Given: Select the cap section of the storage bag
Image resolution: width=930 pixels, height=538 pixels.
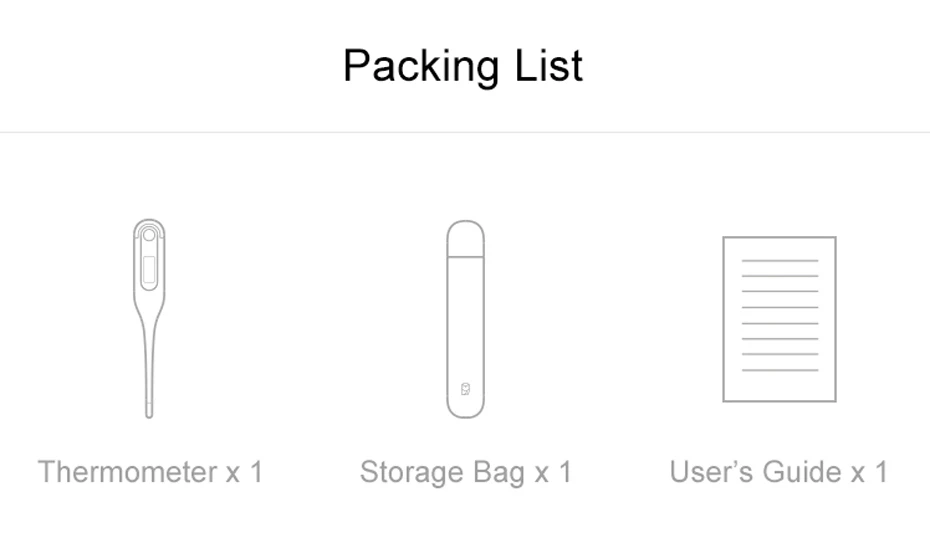Looking at the screenshot, I should [x=466, y=238].
